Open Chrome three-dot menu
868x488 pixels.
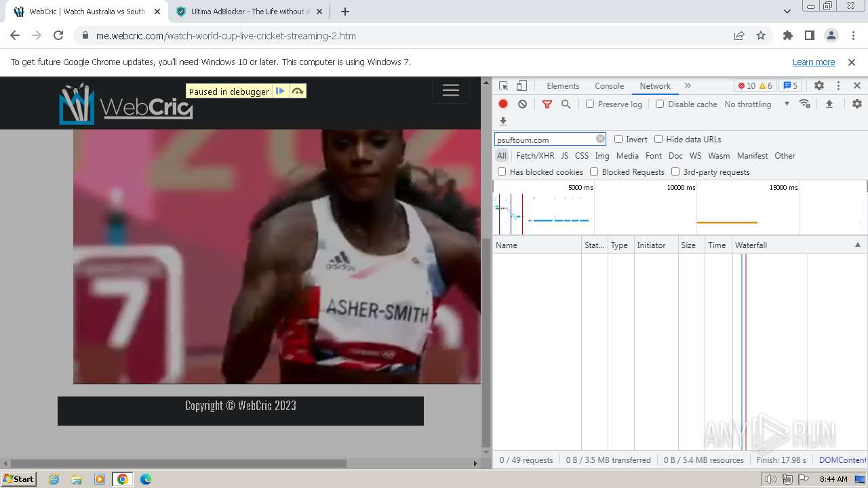click(852, 36)
